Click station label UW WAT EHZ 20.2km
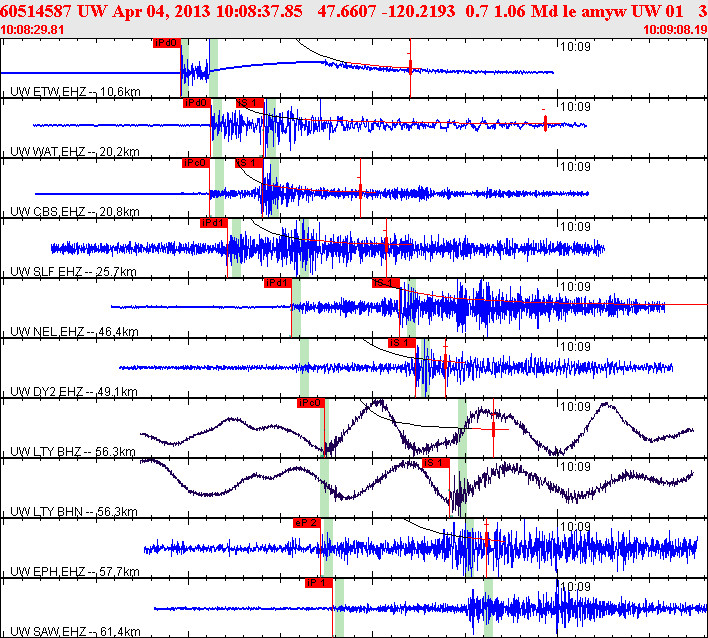Image resolution: width=708 pixels, height=638 pixels. 75,152
